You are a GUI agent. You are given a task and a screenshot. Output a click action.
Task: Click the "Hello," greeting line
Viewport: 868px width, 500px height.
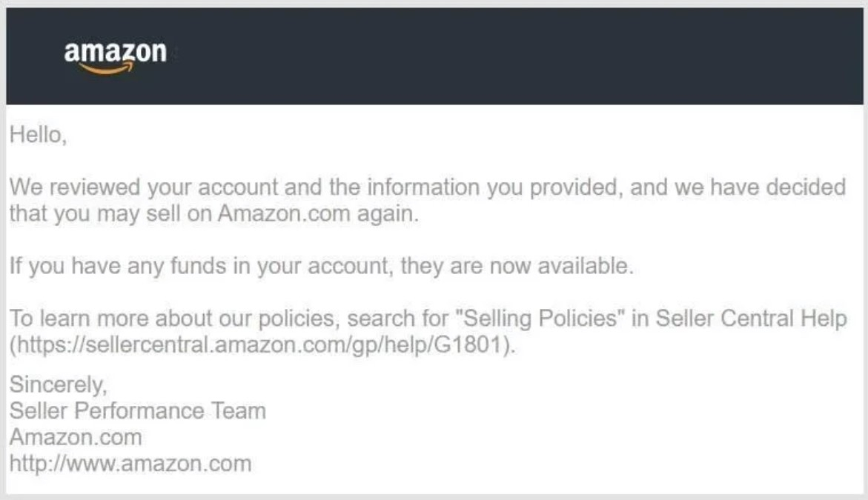pos(38,136)
